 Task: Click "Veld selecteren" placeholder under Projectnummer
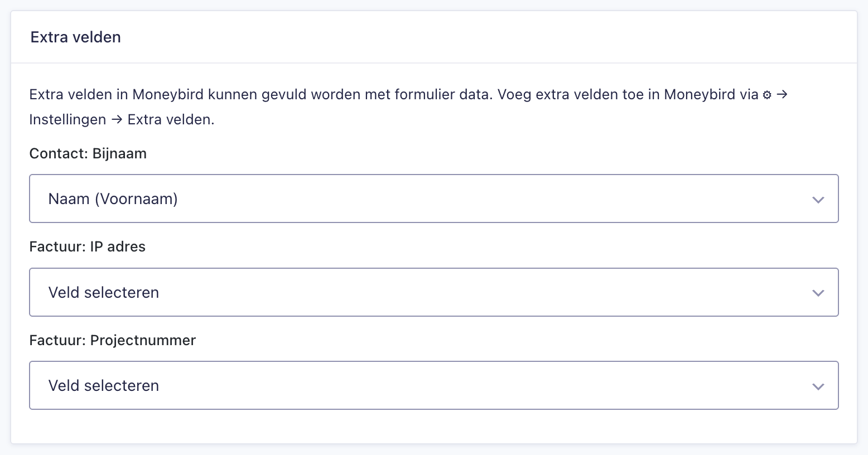pyautogui.click(x=104, y=385)
